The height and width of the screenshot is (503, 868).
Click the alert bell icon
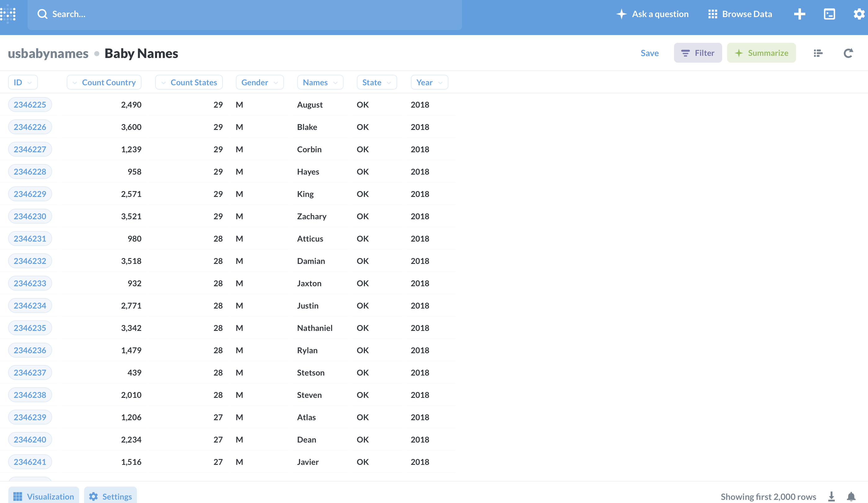pyautogui.click(x=851, y=496)
